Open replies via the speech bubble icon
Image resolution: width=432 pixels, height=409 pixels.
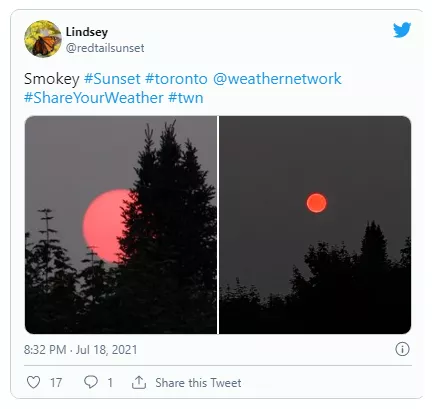pyautogui.click(x=91, y=382)
